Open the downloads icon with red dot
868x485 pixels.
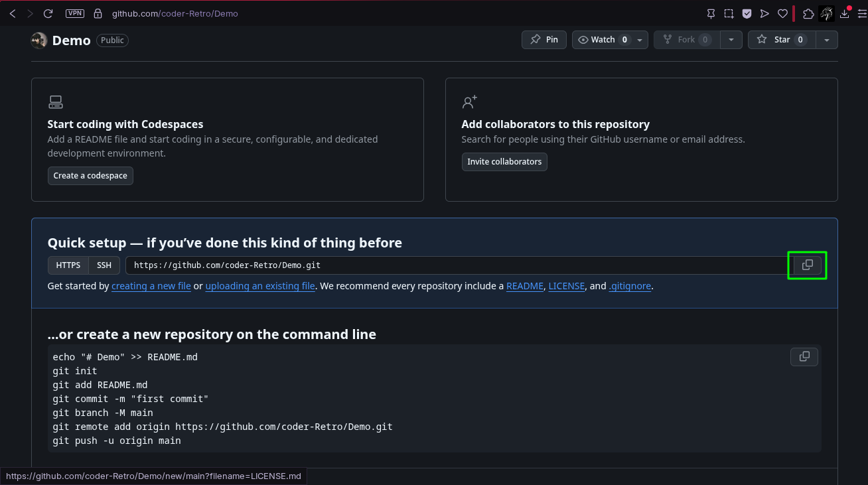tap(845, 13)
